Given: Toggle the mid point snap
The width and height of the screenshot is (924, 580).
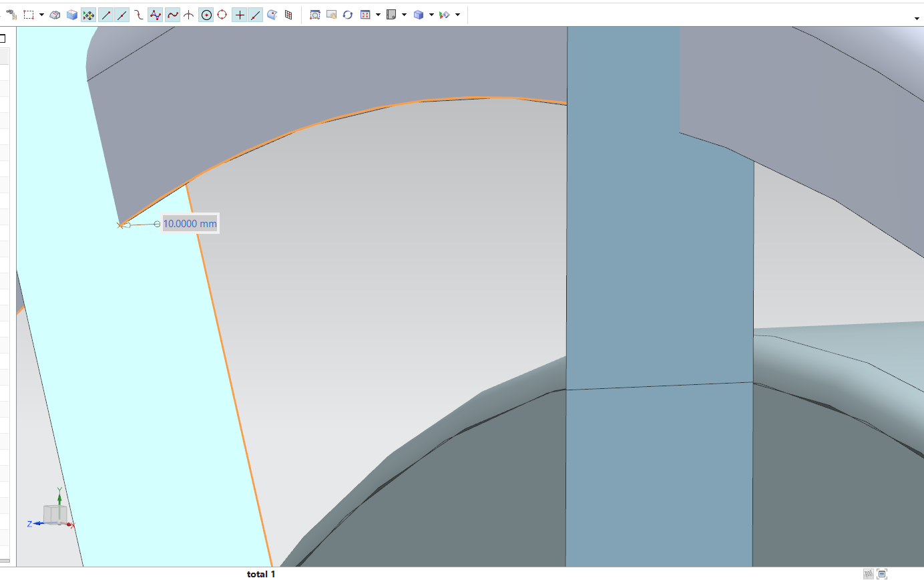Looking at the screenshot, I should tap(122, 15).
